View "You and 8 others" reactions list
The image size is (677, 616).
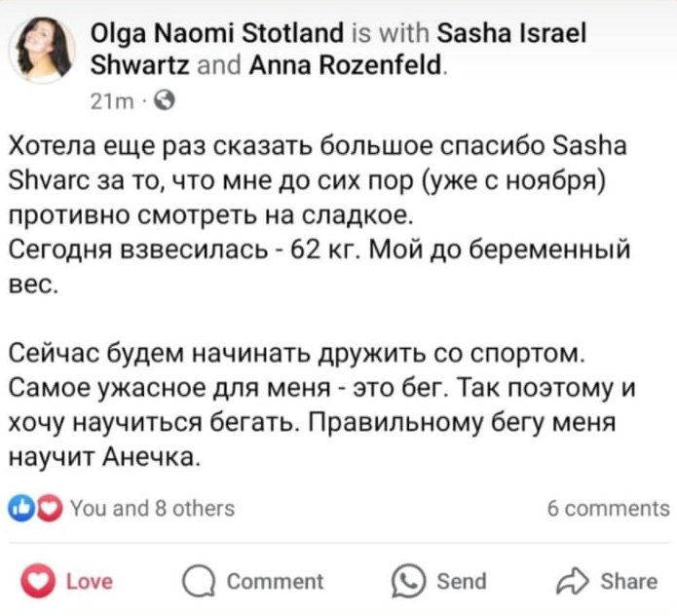point(154,508)
